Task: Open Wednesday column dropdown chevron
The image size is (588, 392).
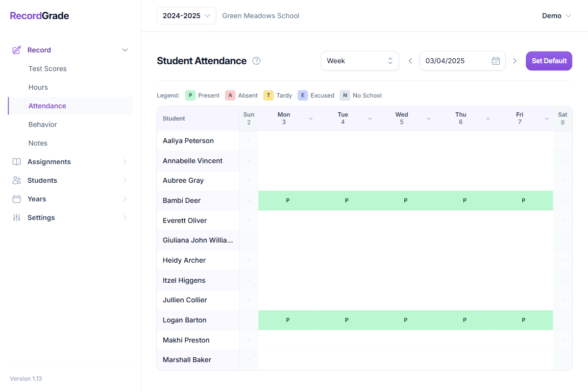Action: pos(429,119)
